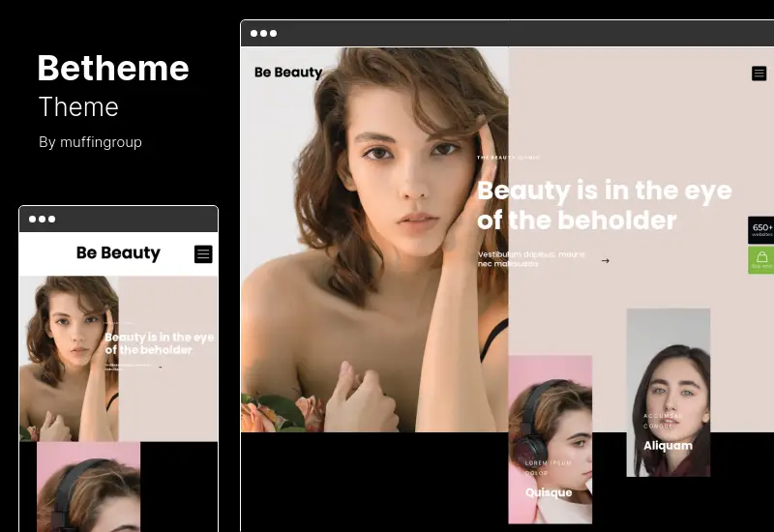This screenshot has height=532, width=774.
Task: Click the green Buy now bag icon
Action: [761, 260]
